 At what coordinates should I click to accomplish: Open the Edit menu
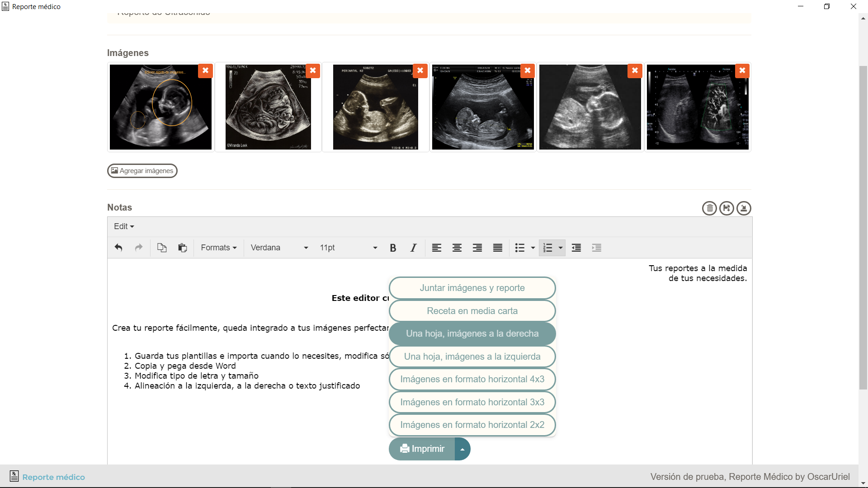tap(124, 226)
